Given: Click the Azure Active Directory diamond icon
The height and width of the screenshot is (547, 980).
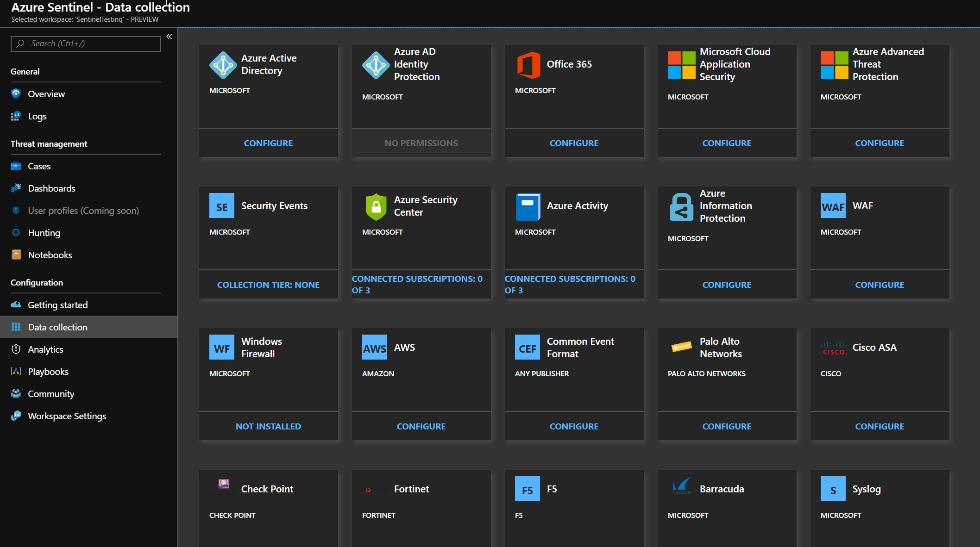Looking at the screenshot, I should point(223,65).
